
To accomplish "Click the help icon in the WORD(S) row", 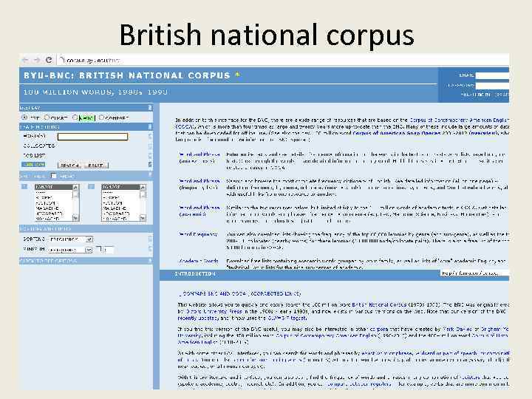I will (150, 137).
